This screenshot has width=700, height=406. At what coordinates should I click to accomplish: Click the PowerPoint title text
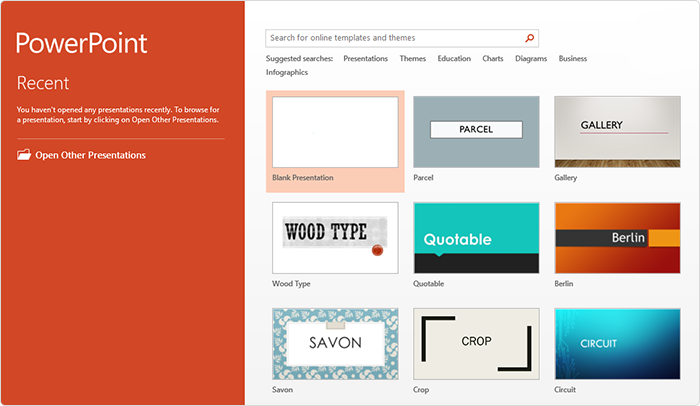82,43
